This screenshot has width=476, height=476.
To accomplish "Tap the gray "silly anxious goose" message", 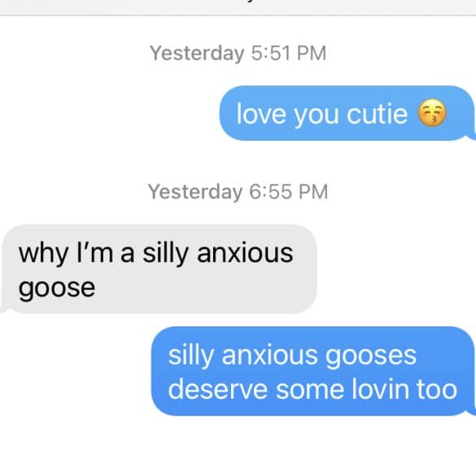I will (x=159, y=269).
